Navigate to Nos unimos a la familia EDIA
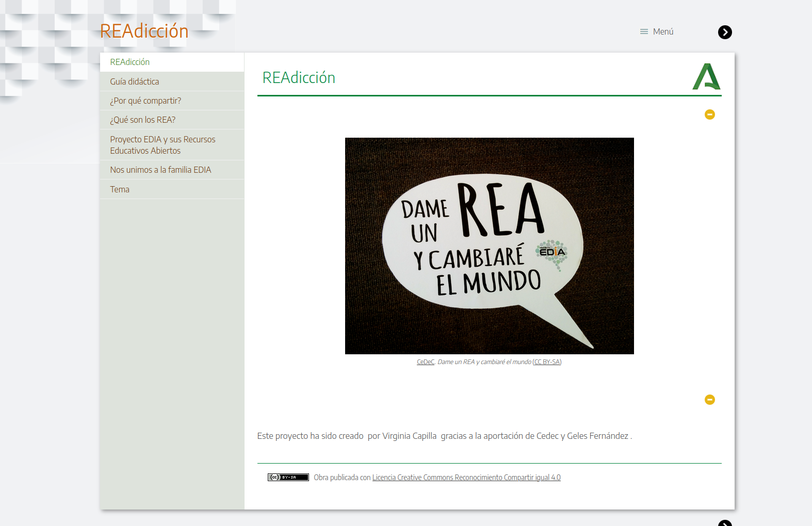Image resolution: width=812 pixels, height=526 pixels. 160,170
